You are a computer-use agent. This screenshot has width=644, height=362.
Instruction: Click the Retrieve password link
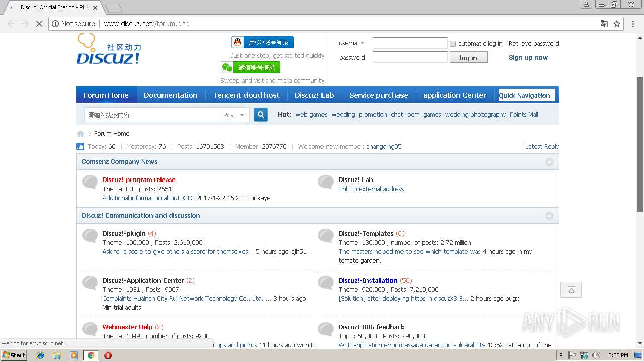pyautogui.click(x=534, y=44)
